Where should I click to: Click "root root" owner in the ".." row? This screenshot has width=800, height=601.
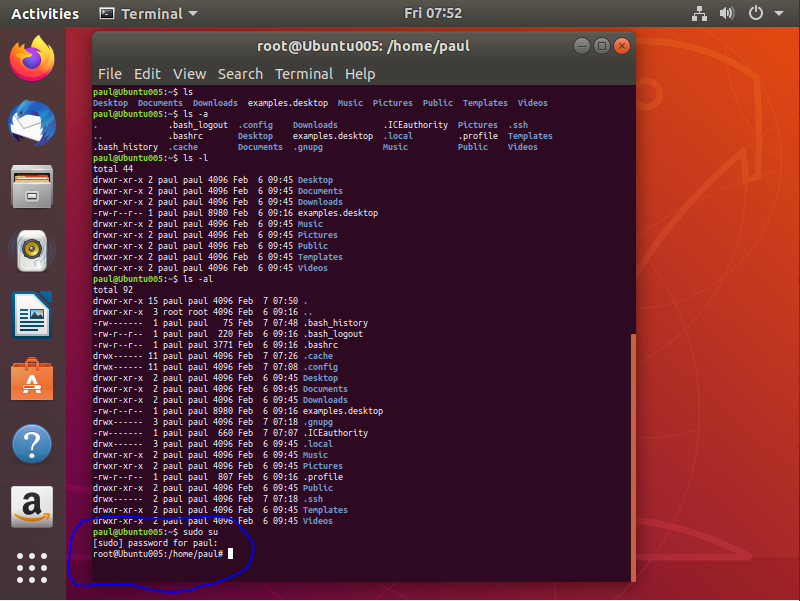tap(185, 312)
